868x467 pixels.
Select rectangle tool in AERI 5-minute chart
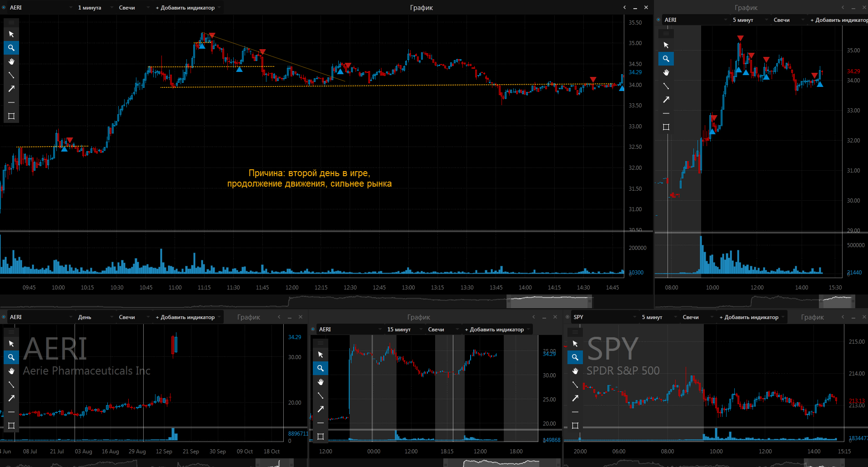tap(666, 127)
